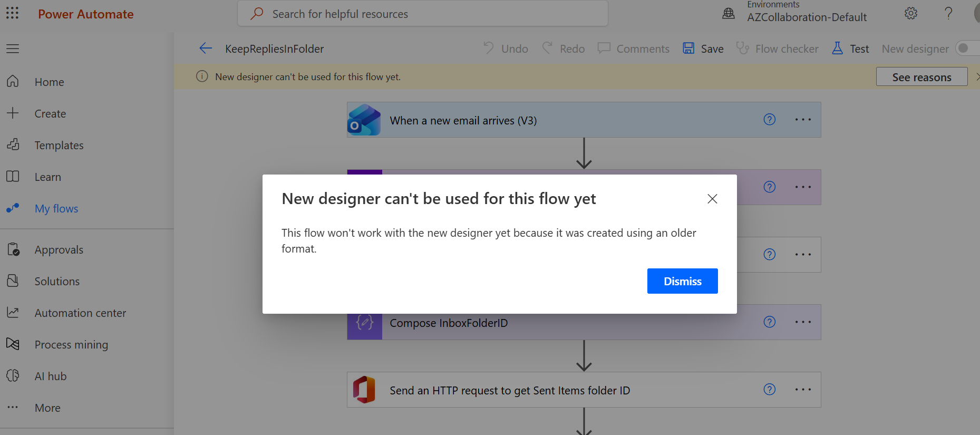Click the See reasons button
This screenshot has width=980, height=435.
[x=921, y=77]
